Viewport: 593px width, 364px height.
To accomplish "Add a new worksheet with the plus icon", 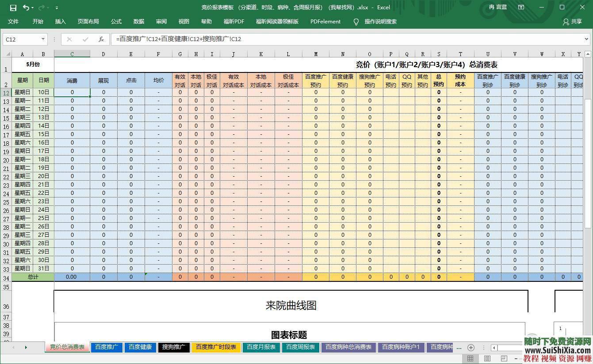I will click(x=470, y=347).
